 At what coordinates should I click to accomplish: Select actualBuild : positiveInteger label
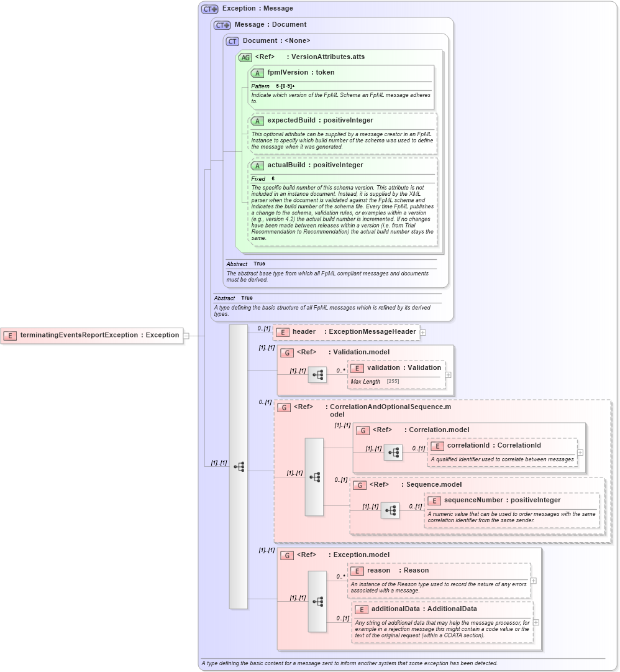315,165
